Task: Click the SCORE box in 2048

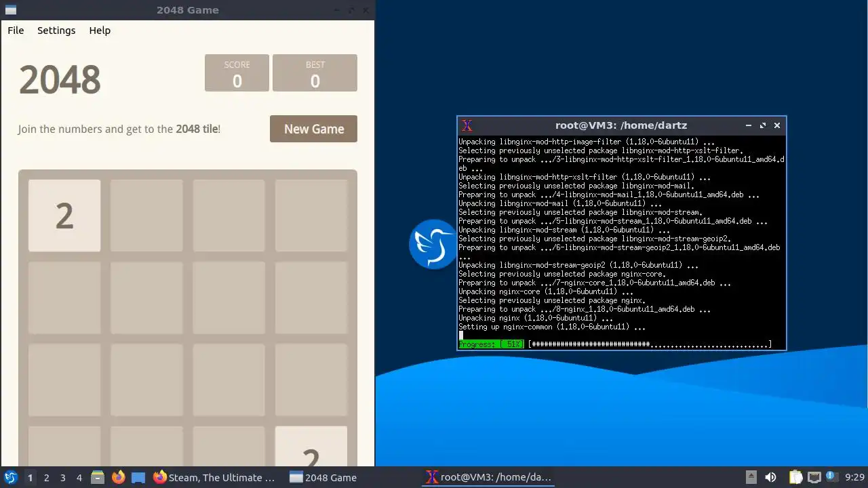Action: (x=237, y=73)
